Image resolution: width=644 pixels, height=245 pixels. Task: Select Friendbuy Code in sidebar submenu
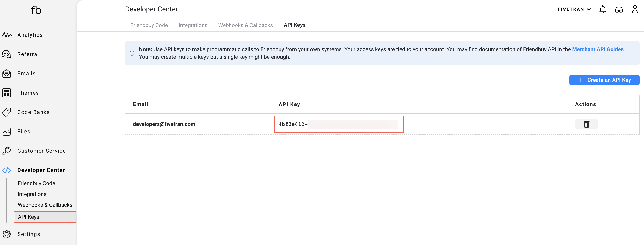click(36, 183)
